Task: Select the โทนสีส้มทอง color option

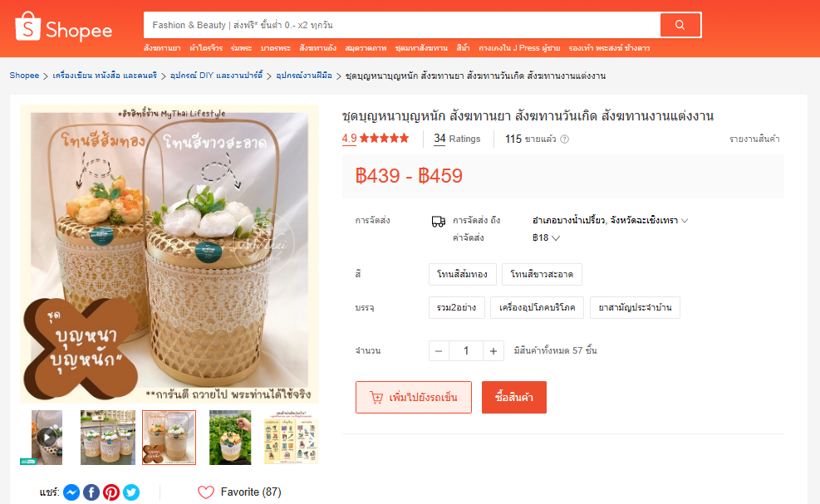Action: click(x=462, y=275)
